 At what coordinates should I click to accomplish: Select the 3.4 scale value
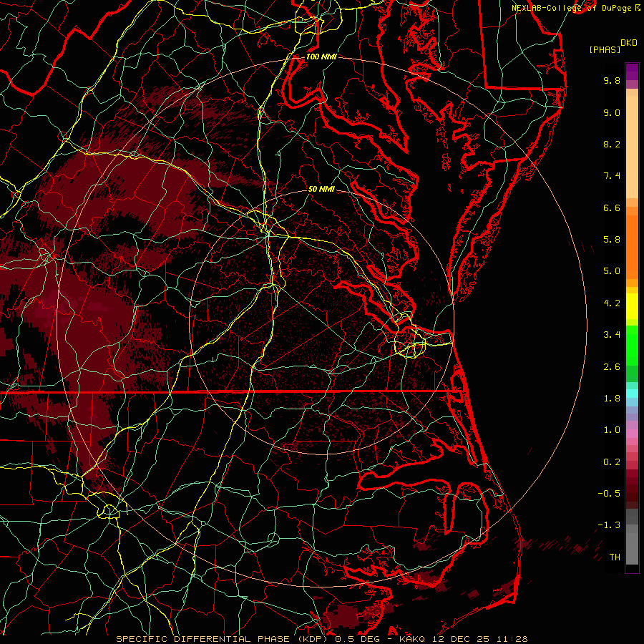(x=612, y=335)
